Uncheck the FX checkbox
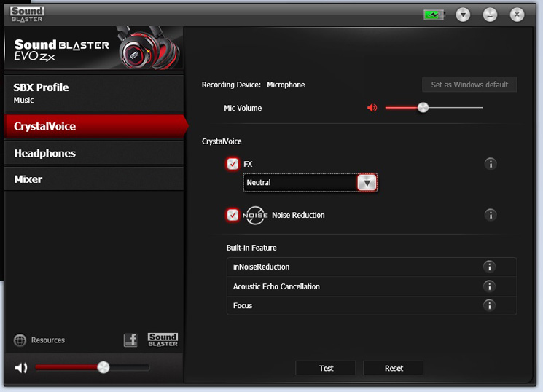 point(233,164)
